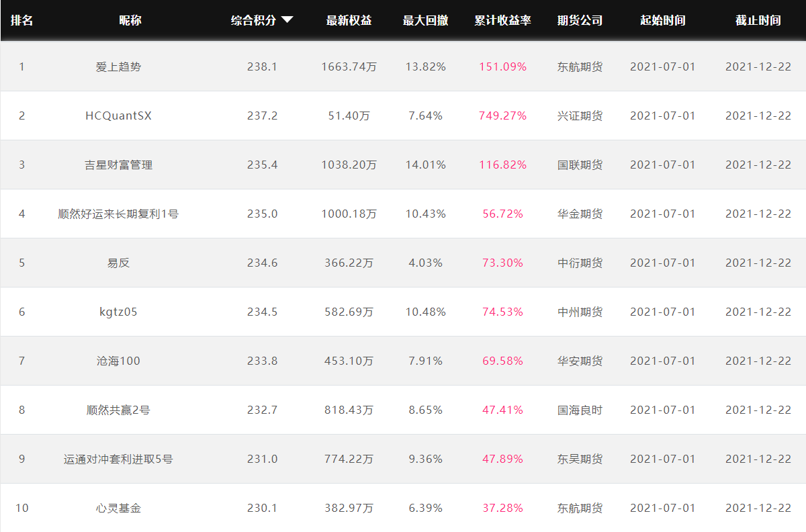Open the 沧海100 nickname entry
806x532 pixels.
[x=118, y=361]
